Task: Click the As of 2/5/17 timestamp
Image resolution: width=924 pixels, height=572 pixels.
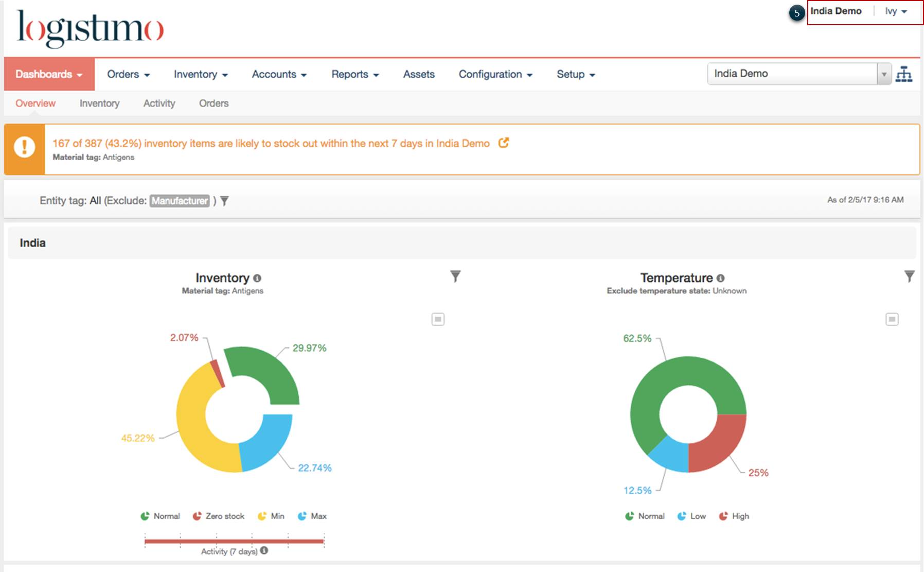Action: tap(865, 200)
